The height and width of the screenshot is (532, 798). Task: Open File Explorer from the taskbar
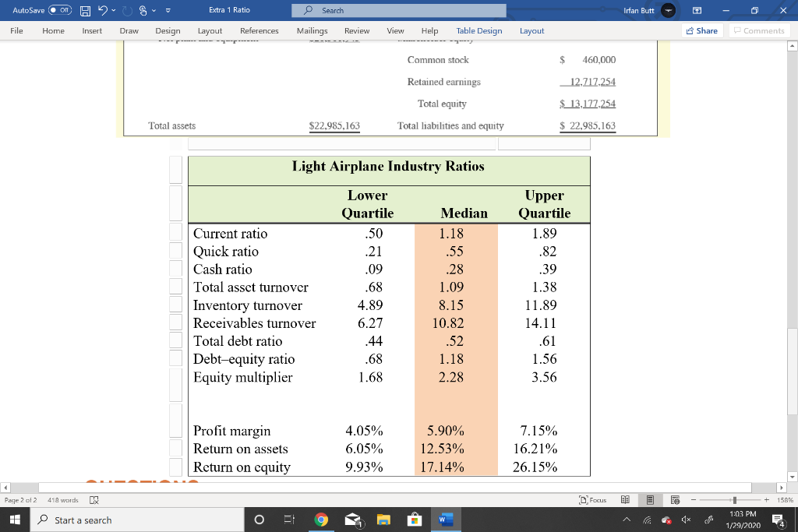point(383,520)
